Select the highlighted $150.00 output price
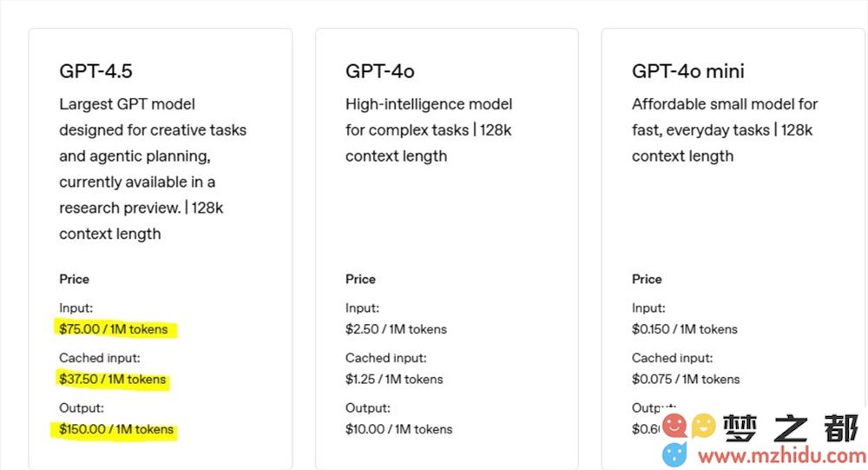868x470 pixels. click(116, 429)
